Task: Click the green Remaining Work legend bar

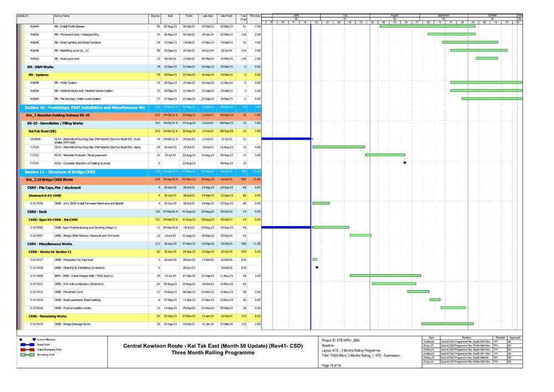Action: pyautogui.click(x=25, y=355)
